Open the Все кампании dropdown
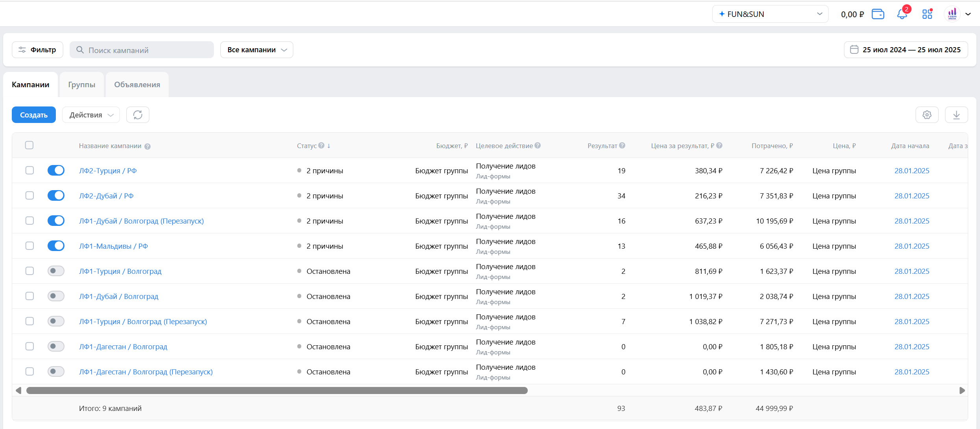 click(x=256, y=50)
